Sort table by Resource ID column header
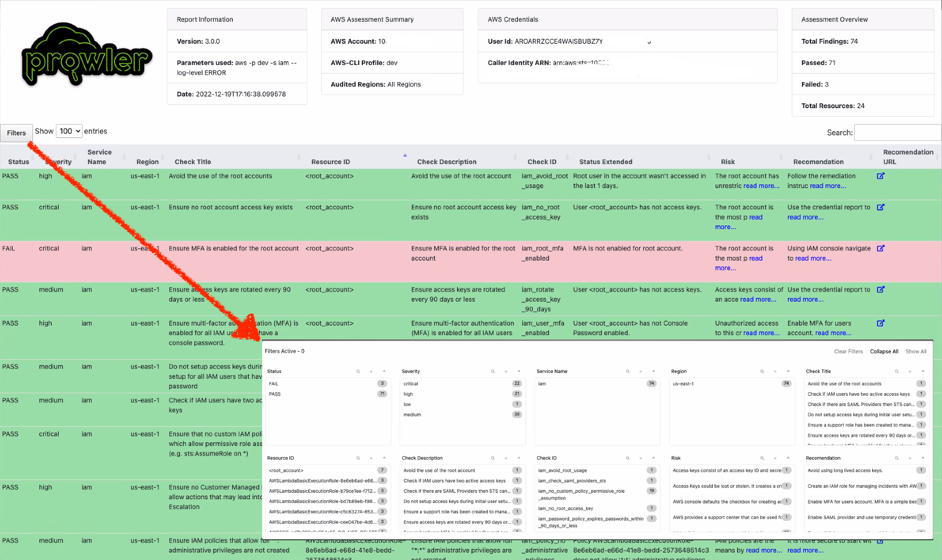The width and height of the screenshot is (942, 560). click(330, 162)
